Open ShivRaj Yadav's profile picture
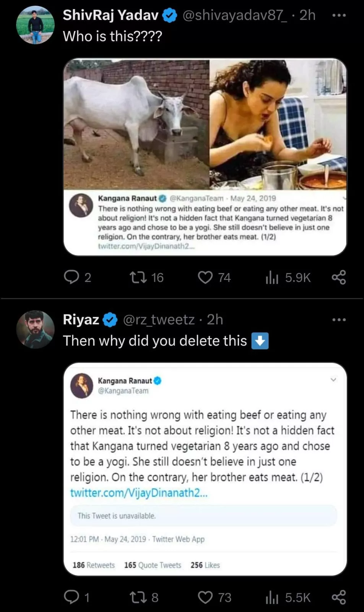The width and height of the screenshot is (364, 612). tap(35, 25)
